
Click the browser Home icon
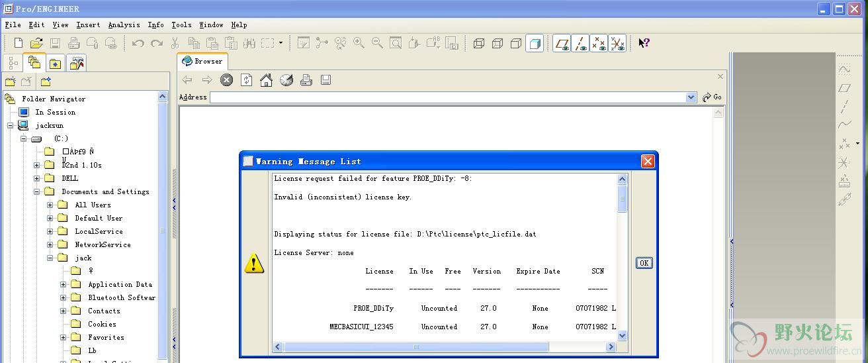coord(266,80)
